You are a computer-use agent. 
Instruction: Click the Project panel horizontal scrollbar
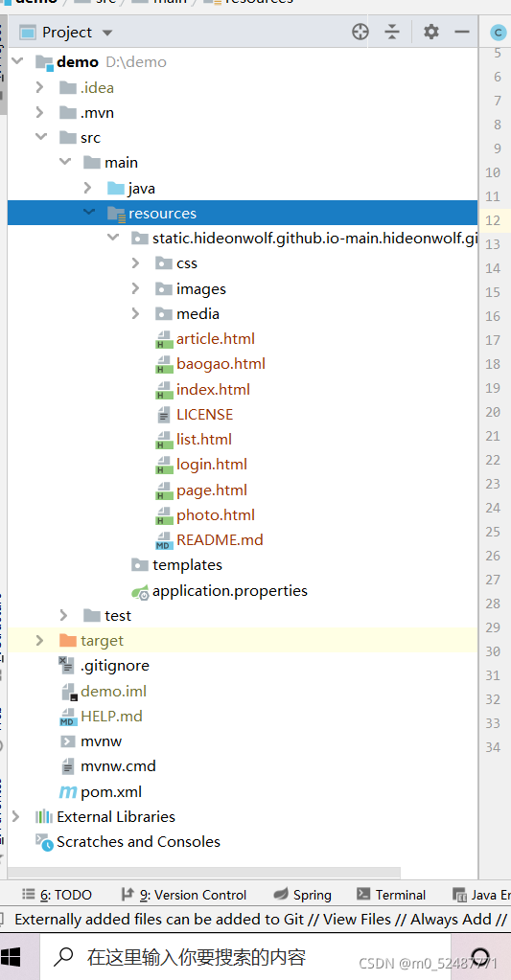coord(204,871)
